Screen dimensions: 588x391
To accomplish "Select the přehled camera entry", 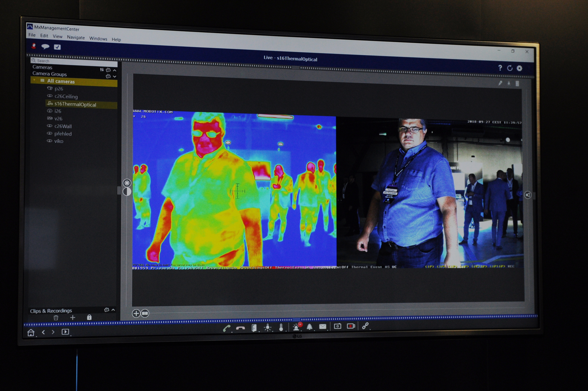I will coord(63,134).
